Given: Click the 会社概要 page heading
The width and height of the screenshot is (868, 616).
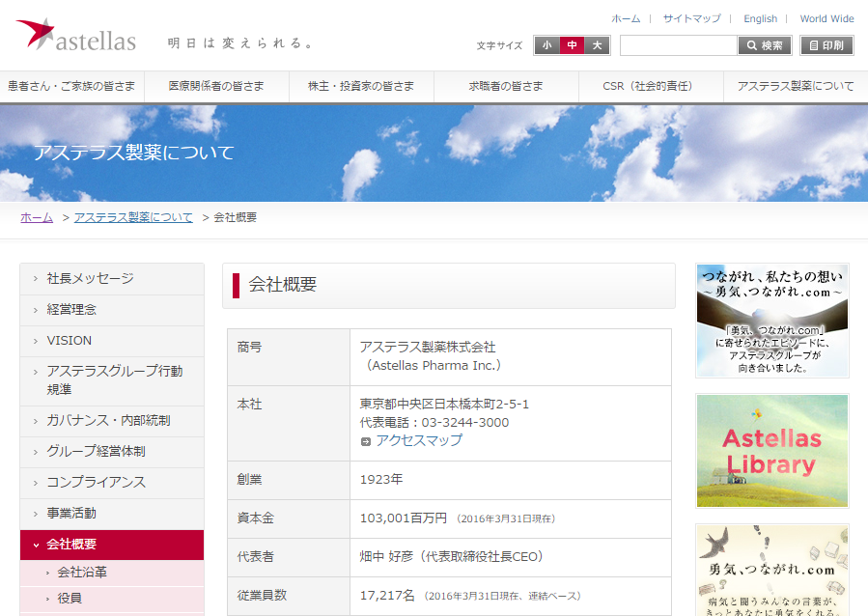Looking at the screenshot, I should [282, 285].
